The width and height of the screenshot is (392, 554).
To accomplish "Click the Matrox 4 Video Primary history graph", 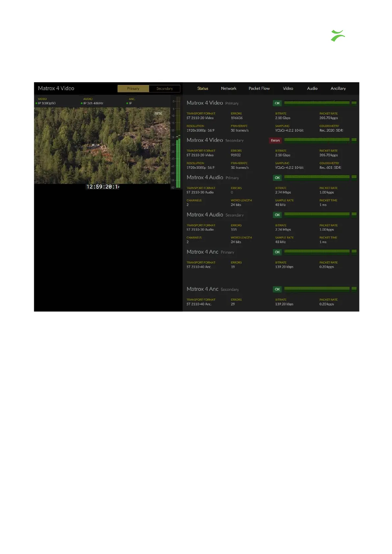I will (x=320, y=103).
